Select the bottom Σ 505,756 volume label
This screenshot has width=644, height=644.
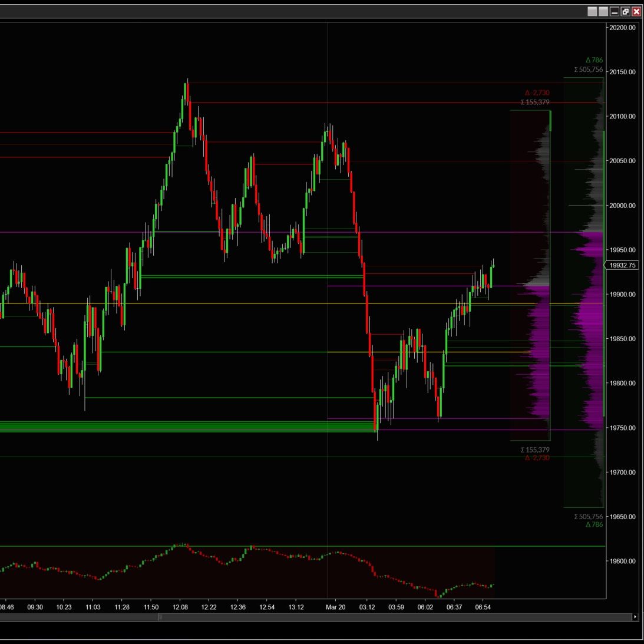pyautogui.click(x=589, y=517)
